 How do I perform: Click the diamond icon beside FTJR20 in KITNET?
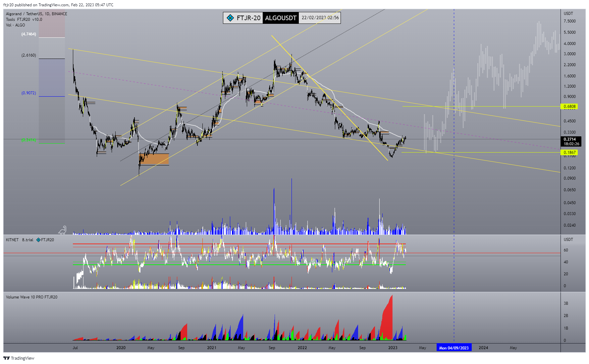point(38,240)
